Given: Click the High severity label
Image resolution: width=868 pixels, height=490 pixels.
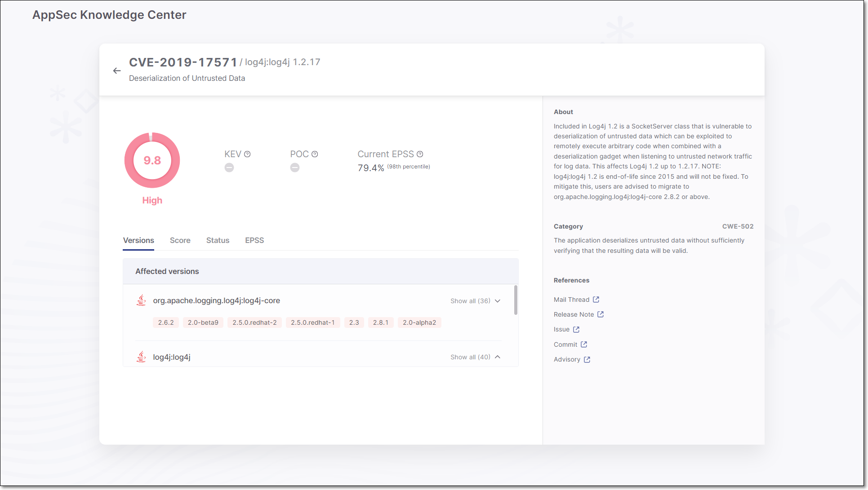Looking at the screenshot, I should click(x=152, y=200).
